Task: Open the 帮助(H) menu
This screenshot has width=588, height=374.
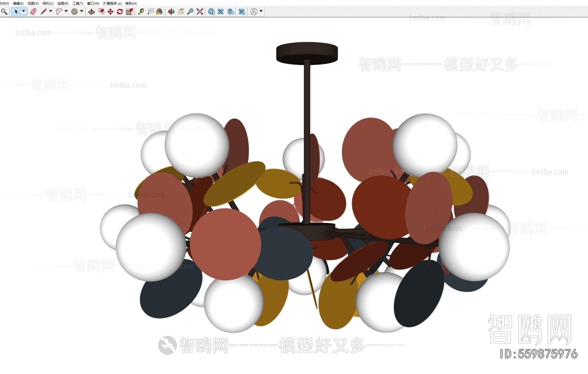Action: point(131,3)
